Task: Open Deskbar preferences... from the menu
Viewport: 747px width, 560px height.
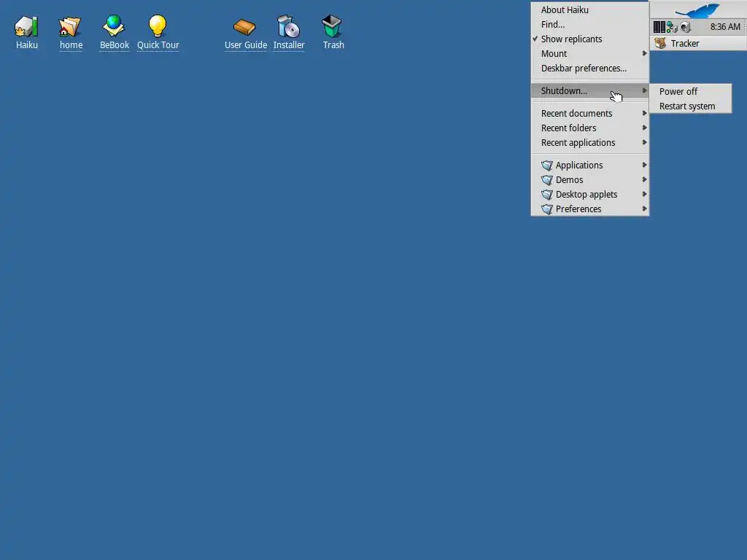Action: (x=589, y=68)
